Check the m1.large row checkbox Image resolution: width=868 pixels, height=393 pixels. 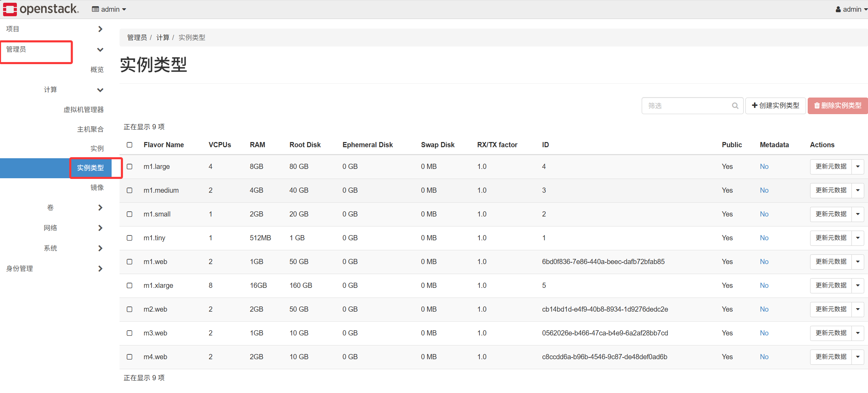(130, 167)
